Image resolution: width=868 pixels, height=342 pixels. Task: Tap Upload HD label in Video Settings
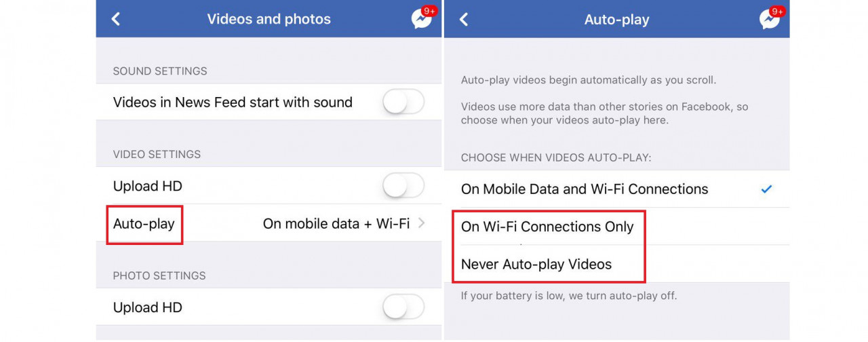point(148,186)
